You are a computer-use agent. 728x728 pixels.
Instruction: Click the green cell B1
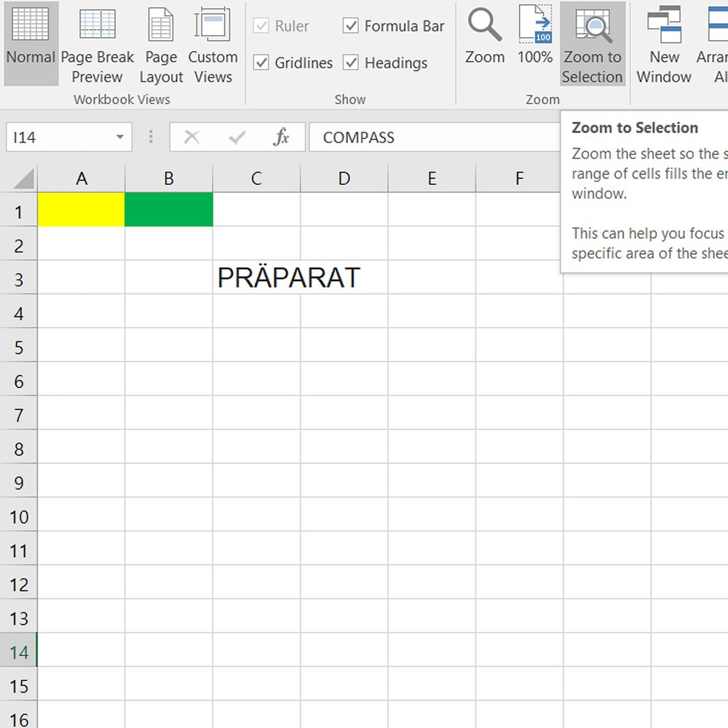pos(169,210)
